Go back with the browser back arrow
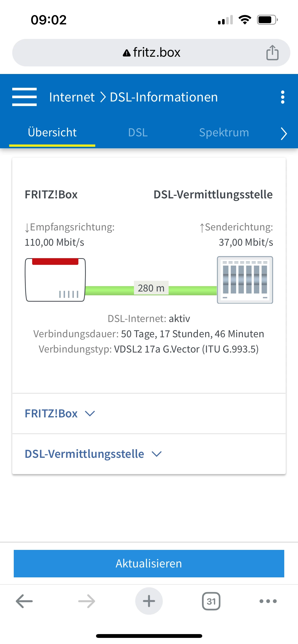 point(24,601)
